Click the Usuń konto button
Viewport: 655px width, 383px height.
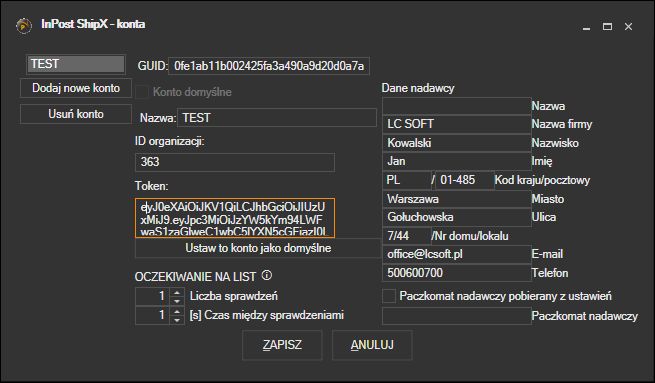point(76,114)
